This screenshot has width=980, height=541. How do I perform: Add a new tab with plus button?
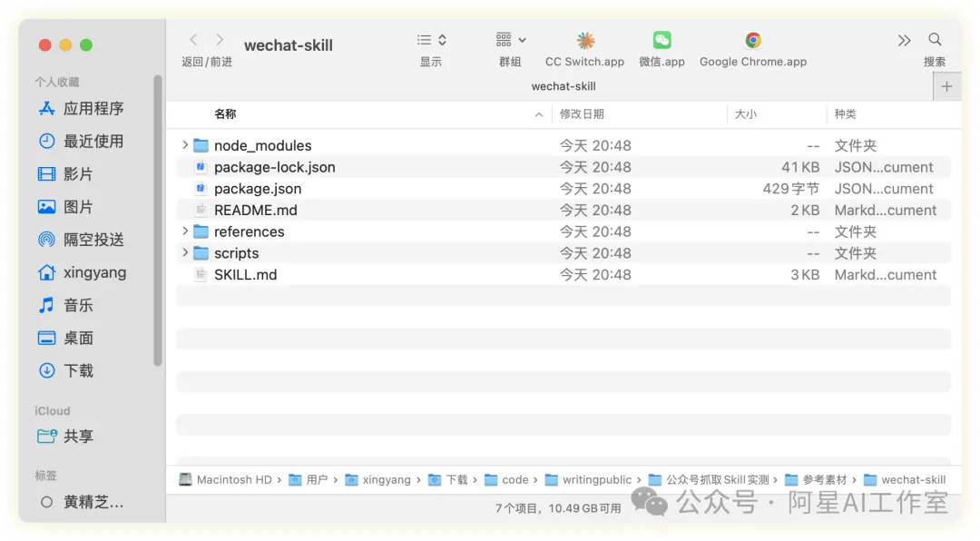pos(946,86)
